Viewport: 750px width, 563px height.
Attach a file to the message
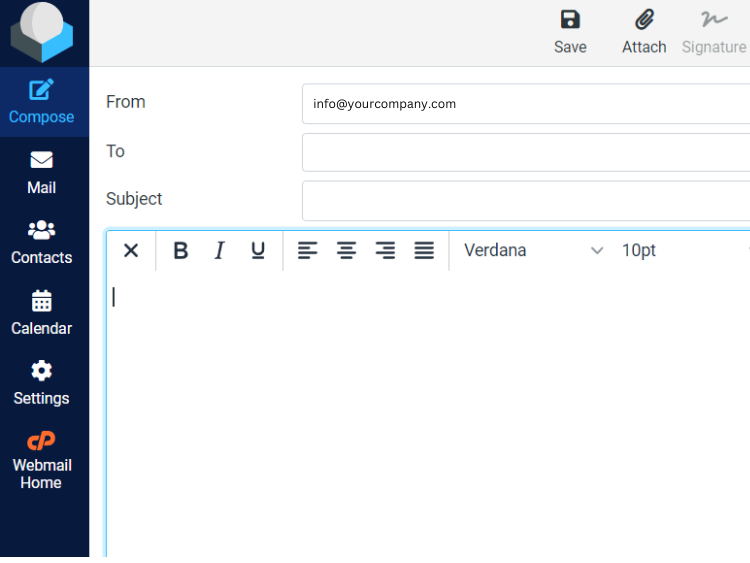point(644,33)
